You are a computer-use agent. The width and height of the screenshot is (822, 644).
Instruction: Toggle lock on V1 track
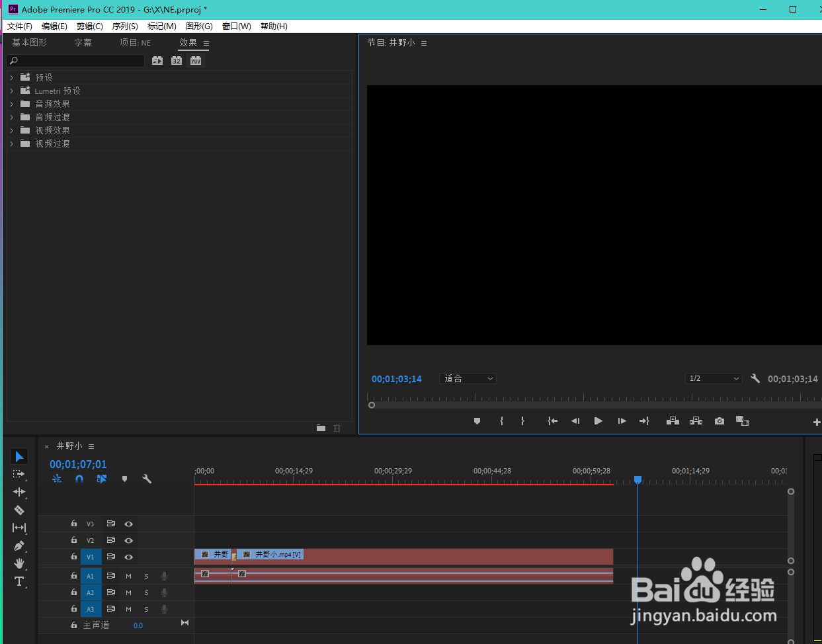pos(74,556)
